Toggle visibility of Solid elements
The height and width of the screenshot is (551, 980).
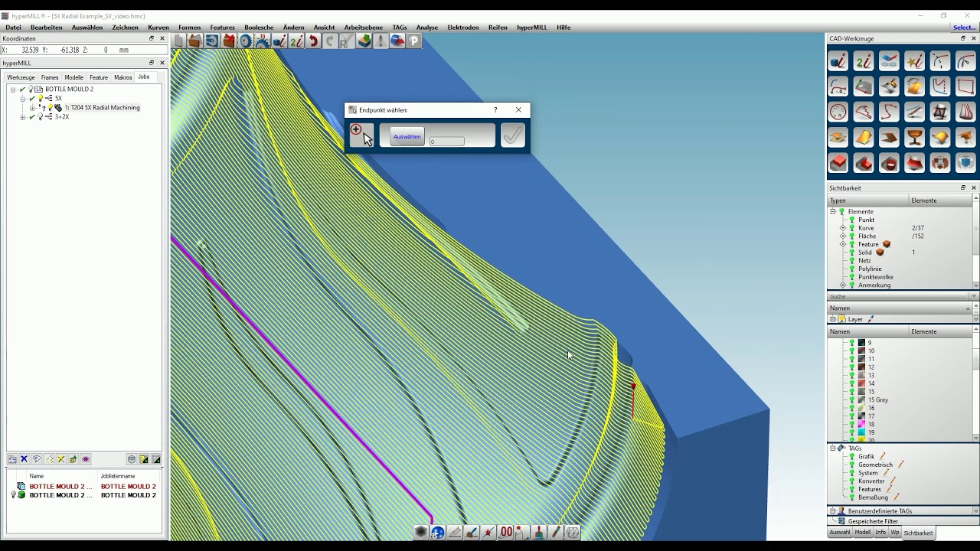pos(851,253)
